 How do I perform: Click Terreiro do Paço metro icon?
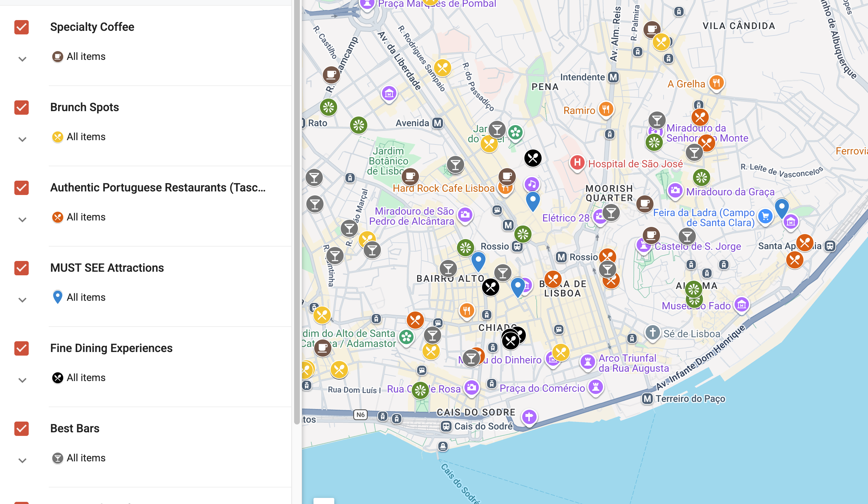(647, 399)
